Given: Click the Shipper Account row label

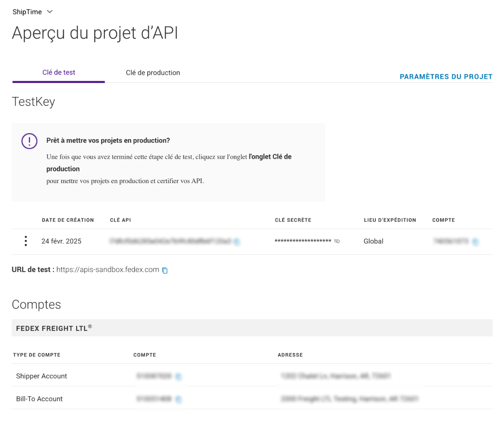Looking at the screenshot, I should point(42,376).
